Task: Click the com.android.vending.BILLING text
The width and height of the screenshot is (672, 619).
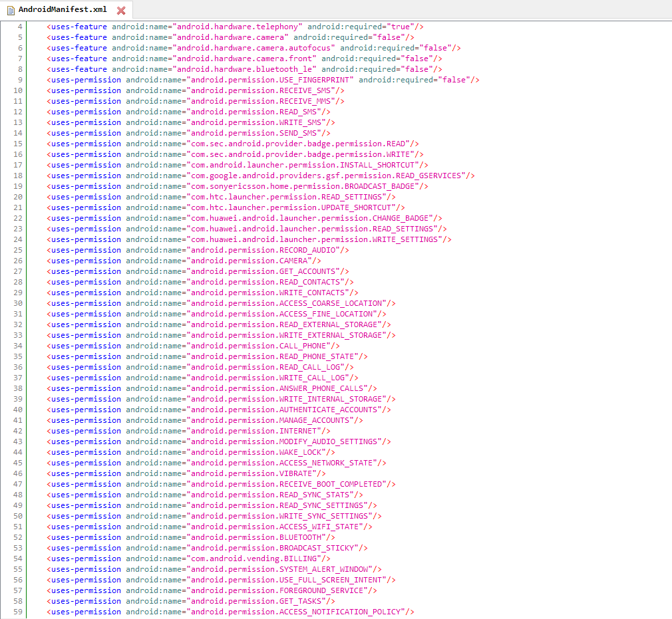Action: tap(253, 558)
